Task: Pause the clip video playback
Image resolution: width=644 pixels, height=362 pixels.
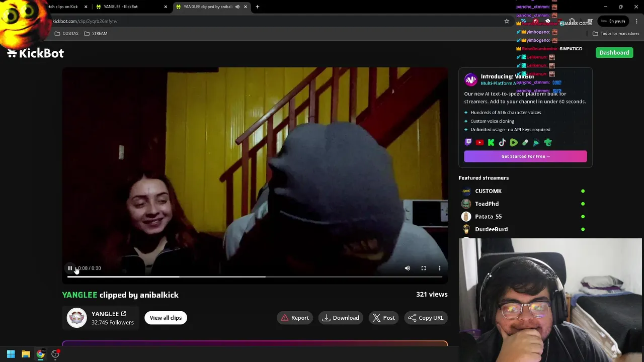Action: pyautogui.click(x=70, y=268)
